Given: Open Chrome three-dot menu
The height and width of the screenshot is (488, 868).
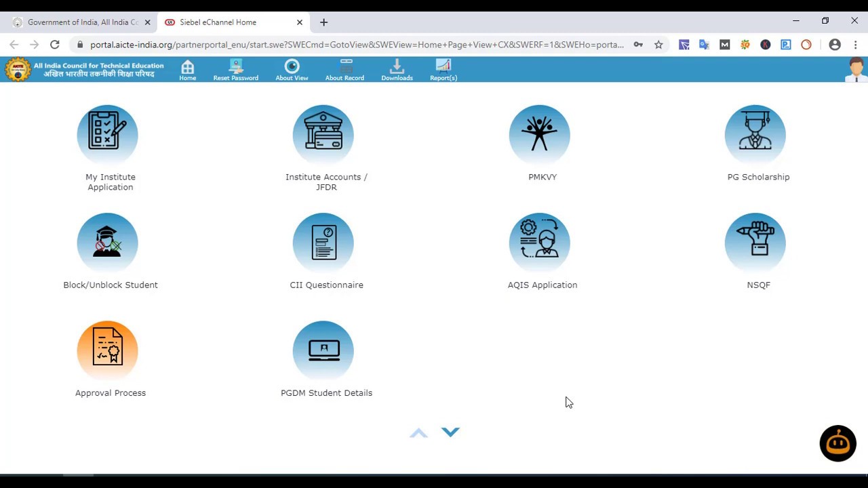Looking at the screenshot, I should click(855, 45).
